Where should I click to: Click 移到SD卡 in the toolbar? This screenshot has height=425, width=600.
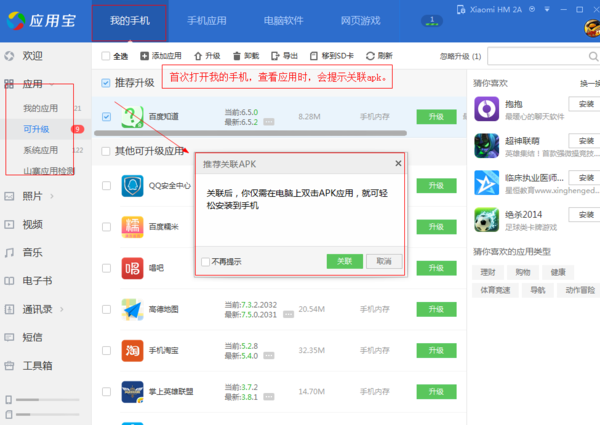click(x=331, y=56)
